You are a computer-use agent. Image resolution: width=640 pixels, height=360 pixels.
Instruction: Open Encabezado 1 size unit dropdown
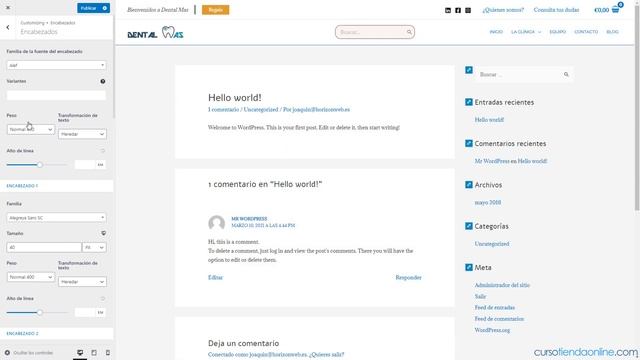[94, 247]
